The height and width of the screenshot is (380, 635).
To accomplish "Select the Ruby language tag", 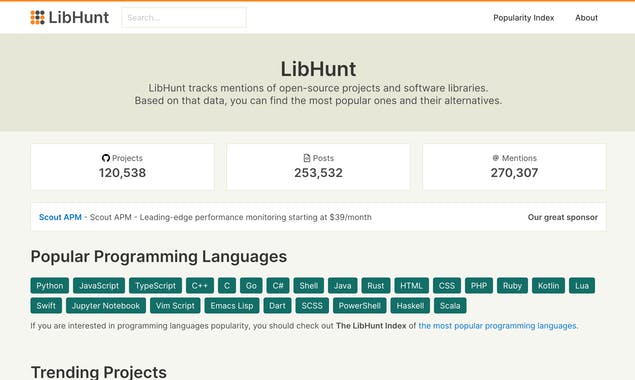I will (x=512, y=286).
